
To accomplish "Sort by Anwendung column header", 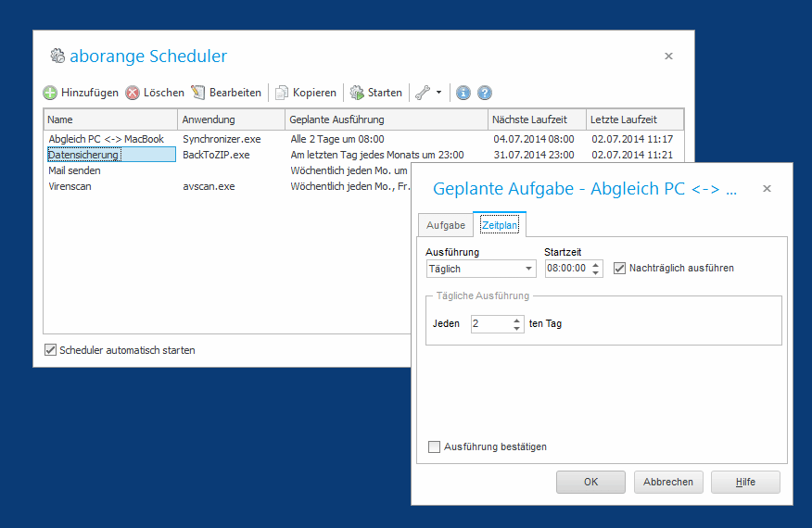I will 231,119.
